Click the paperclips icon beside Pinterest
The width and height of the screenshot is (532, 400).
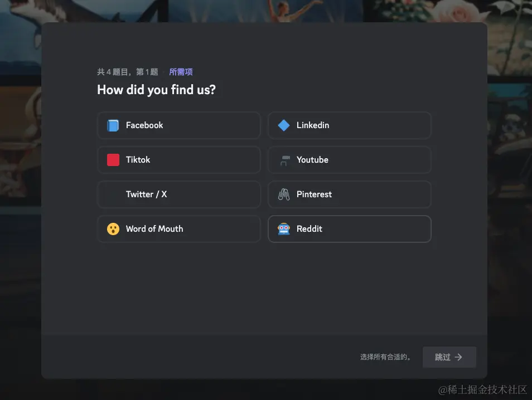point(284,194)
